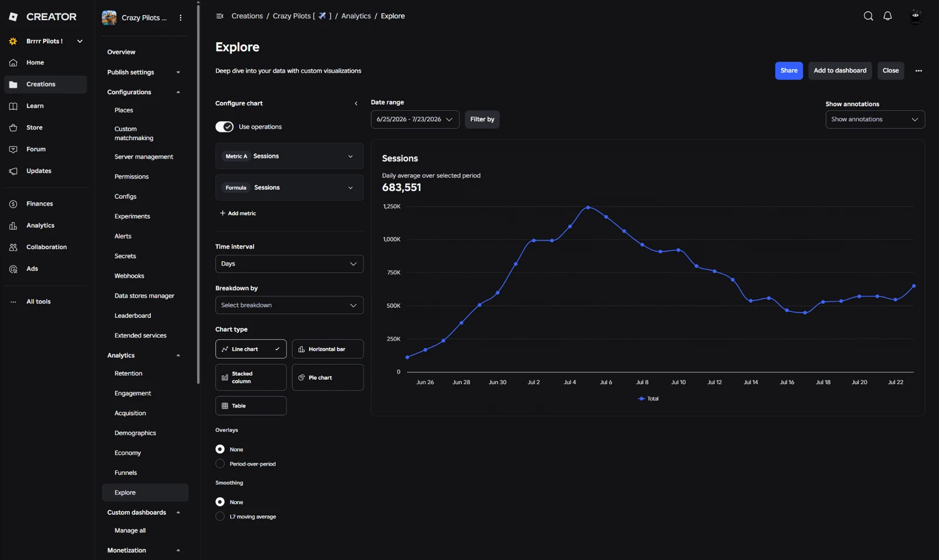Open the Data stores manager item

145,296
